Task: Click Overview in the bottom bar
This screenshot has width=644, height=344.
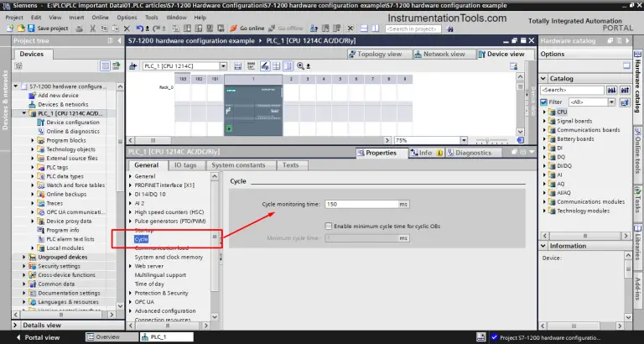Action: click(112, 337)
